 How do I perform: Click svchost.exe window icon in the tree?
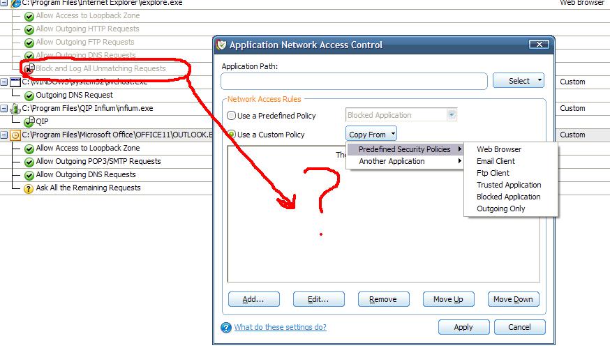click(x=15, y=82)
